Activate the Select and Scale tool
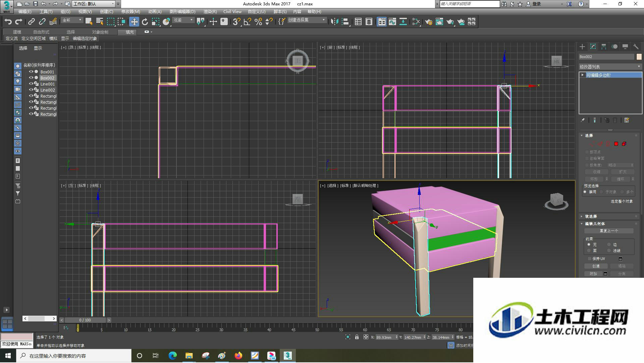 coord(156,22)
